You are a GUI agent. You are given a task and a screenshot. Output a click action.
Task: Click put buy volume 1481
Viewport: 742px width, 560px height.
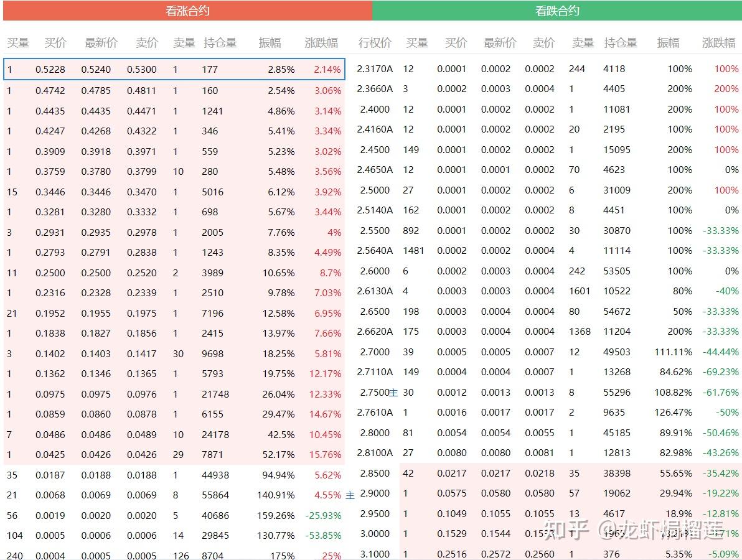413,251
